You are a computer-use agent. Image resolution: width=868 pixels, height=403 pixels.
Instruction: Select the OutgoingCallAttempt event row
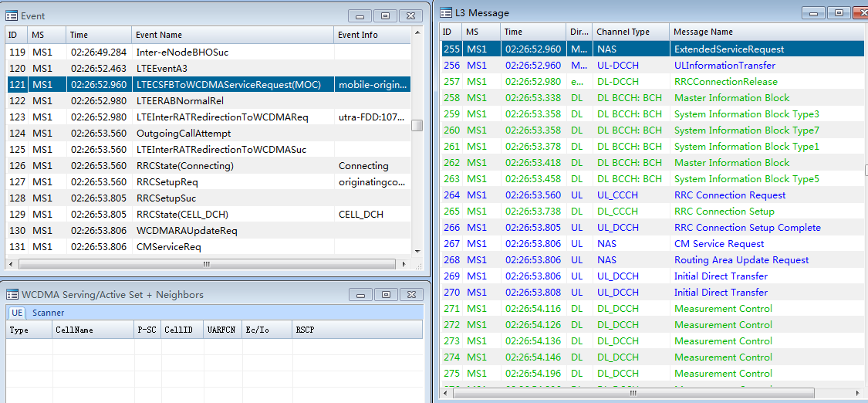(x=208, y=134)
